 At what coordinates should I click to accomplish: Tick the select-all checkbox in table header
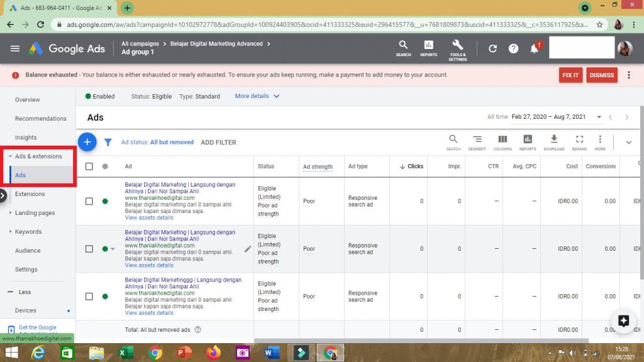point(89,167)
